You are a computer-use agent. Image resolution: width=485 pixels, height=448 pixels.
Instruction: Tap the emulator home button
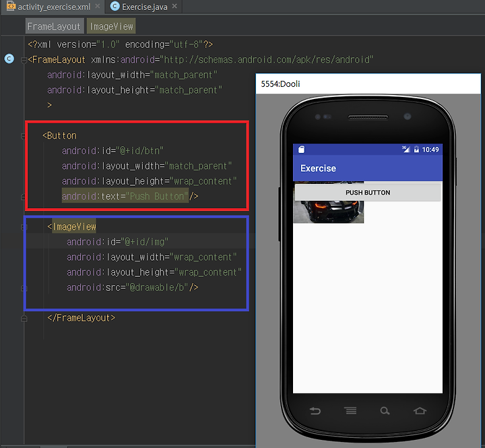pyautogui.click(x=420, y=410)
